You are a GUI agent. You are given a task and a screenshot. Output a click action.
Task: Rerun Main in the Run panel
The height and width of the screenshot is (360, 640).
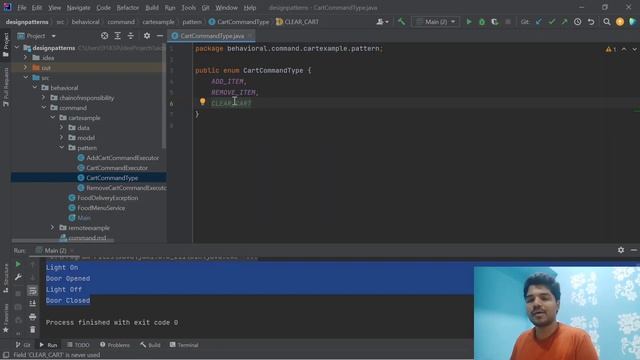click(x=18, y=264)
